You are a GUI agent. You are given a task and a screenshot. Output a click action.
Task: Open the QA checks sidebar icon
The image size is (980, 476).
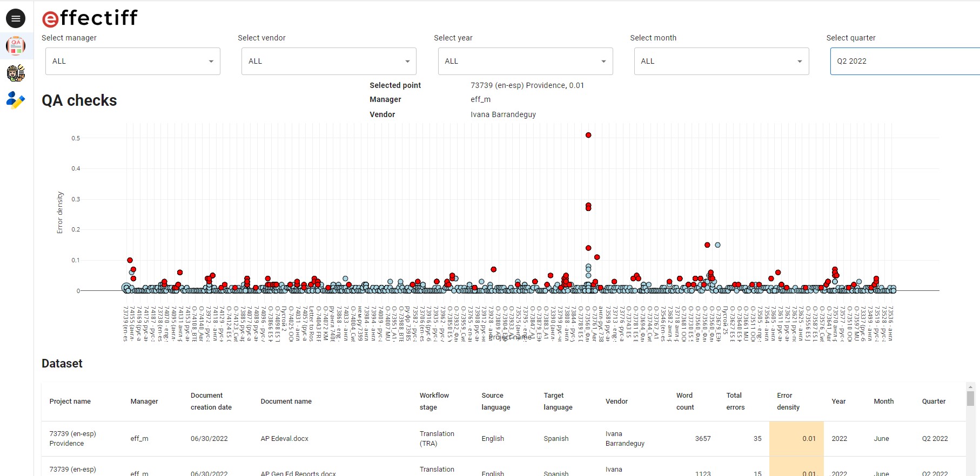click(16, 46)
